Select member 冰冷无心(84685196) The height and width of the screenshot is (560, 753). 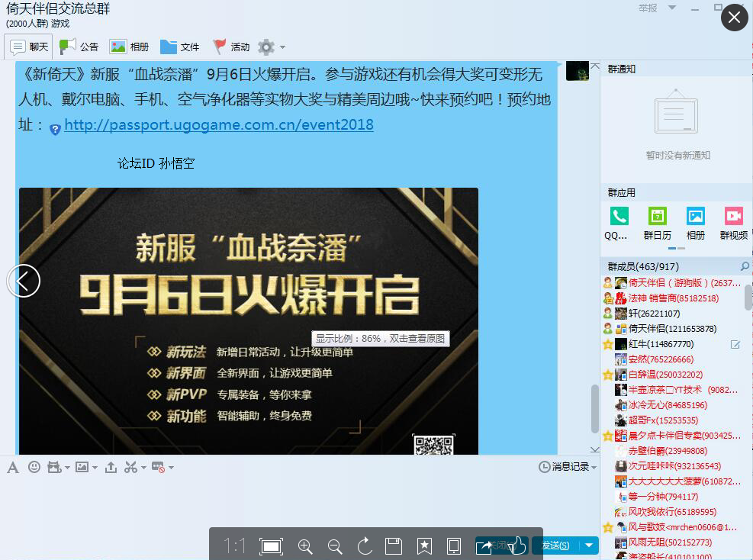pyautogui.click(x=672, y=405)
